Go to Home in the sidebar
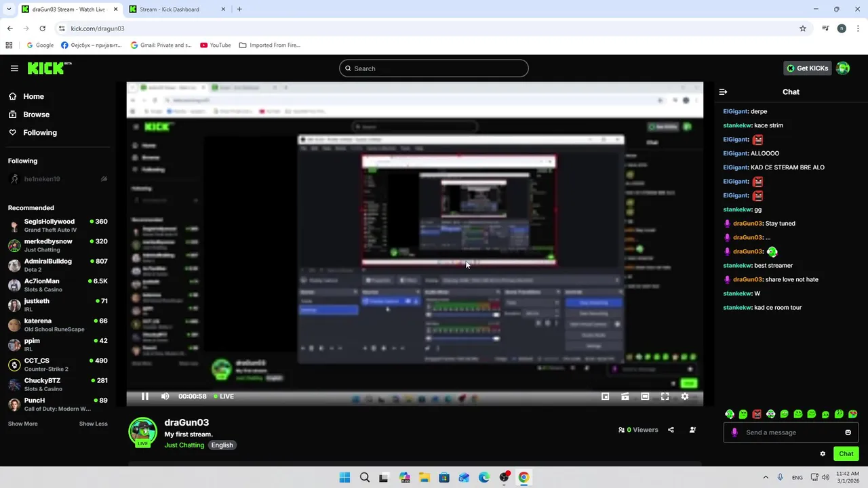868x488 pixels. coord(27,96)
